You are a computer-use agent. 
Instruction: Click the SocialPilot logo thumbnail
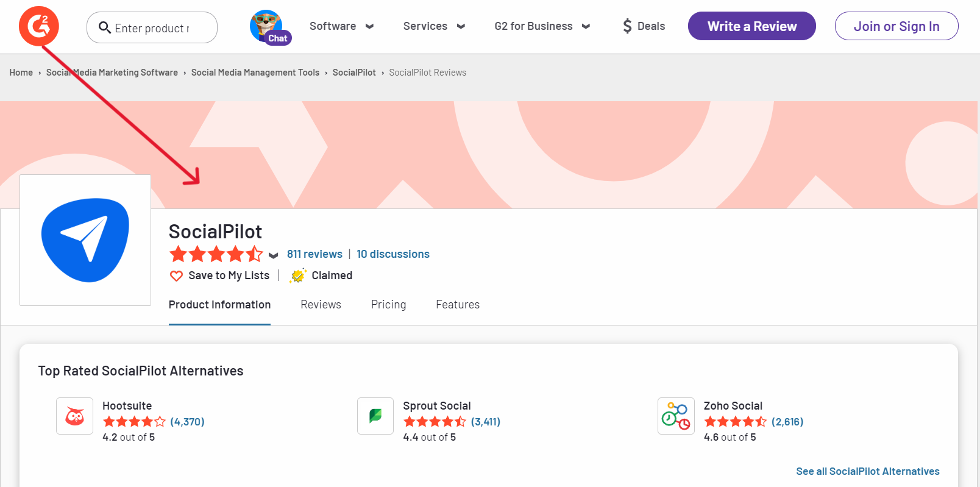[85, 240]
